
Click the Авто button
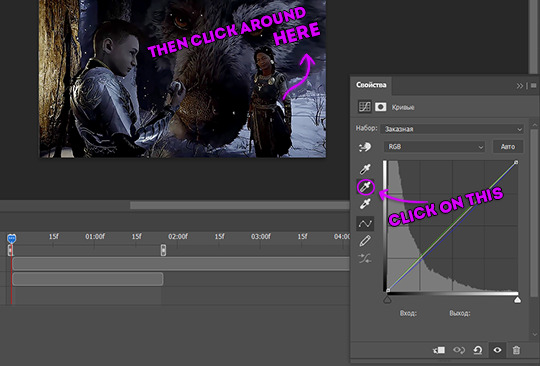(508, 147)
